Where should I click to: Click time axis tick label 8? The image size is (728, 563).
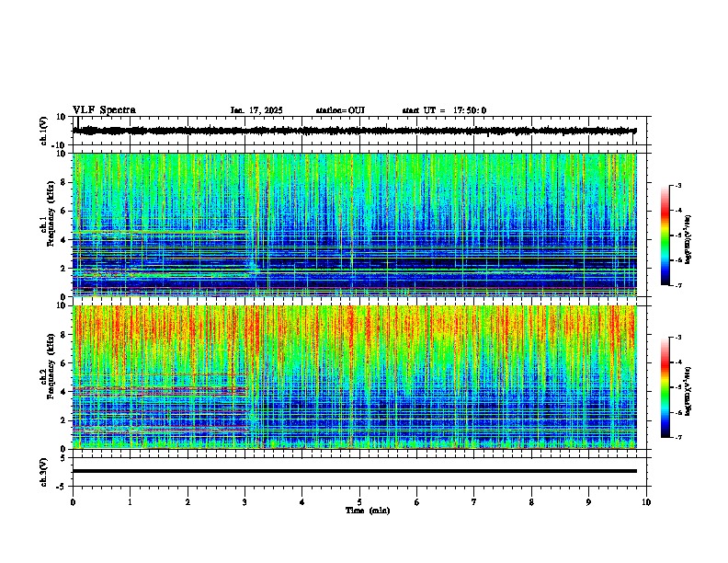(531, 502)
